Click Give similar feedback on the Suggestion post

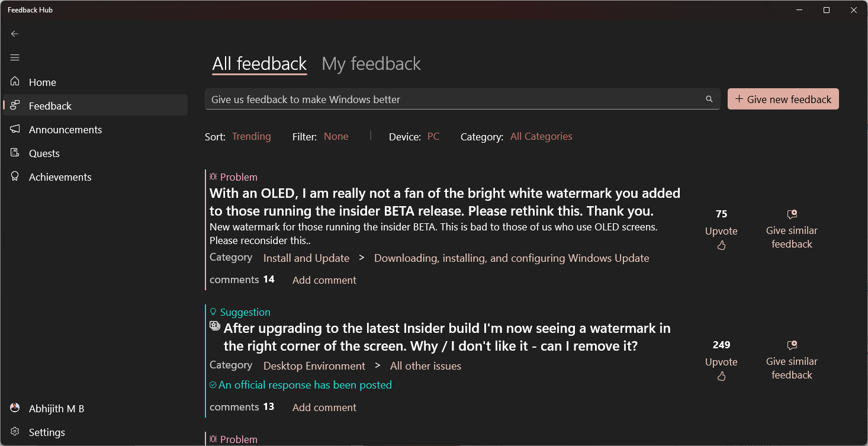click(x=792, y=360)
